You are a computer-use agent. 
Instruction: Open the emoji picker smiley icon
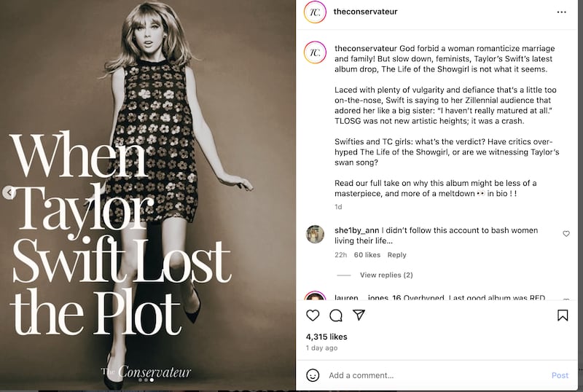(313, 375)
